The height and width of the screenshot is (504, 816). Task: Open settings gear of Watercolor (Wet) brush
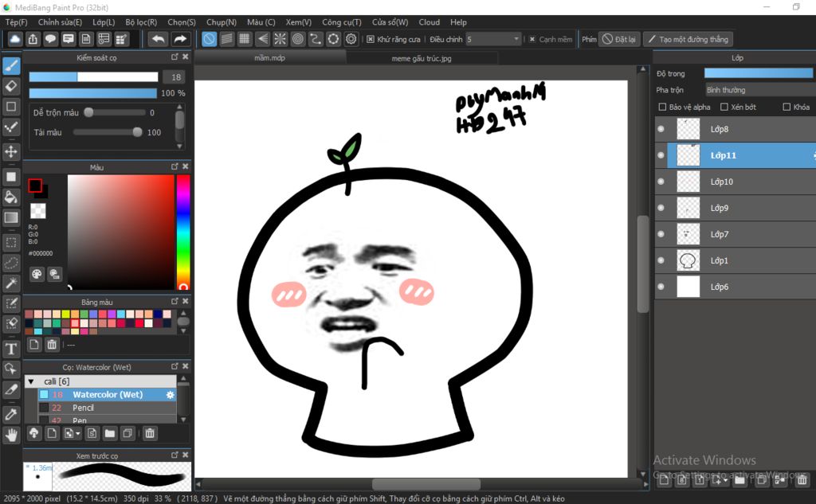click(x=171, y=395)
